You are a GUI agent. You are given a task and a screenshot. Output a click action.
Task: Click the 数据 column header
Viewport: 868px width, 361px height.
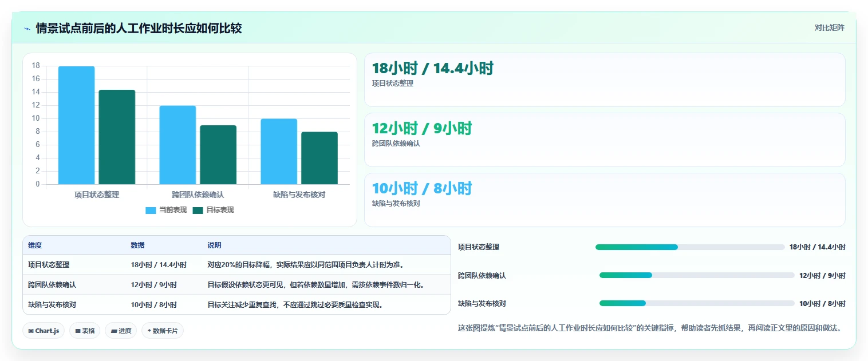click(137, 245)
